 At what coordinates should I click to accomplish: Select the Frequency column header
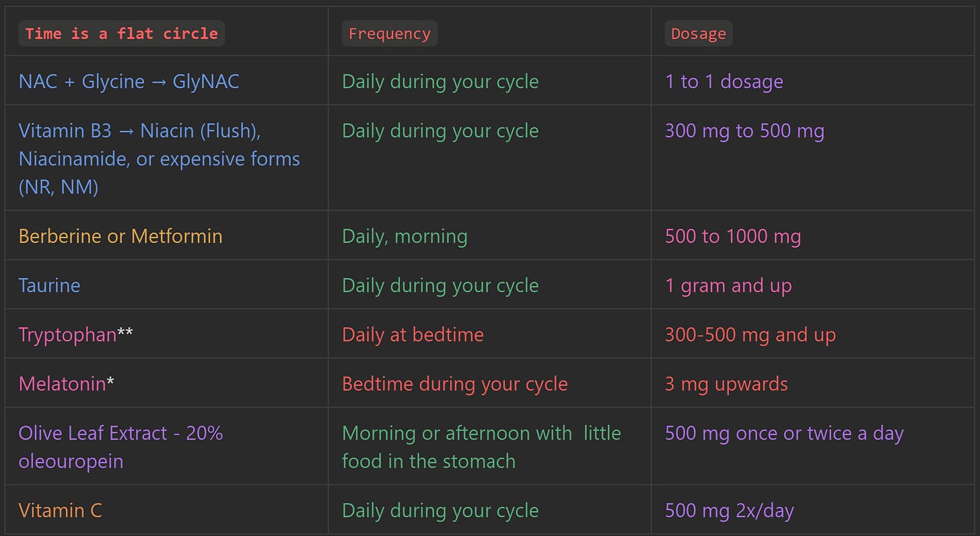pyautogui.click(x=390, y=34)
